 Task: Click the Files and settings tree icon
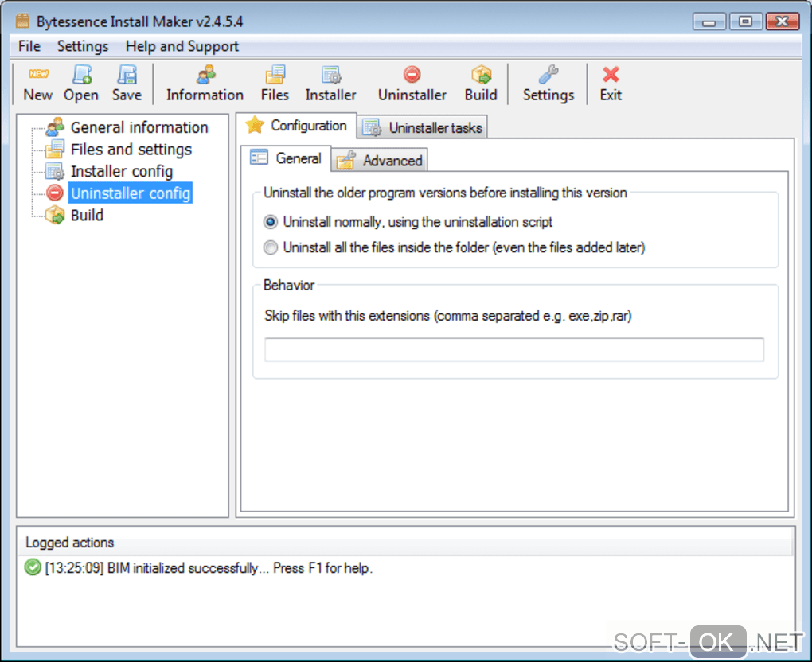54,149
